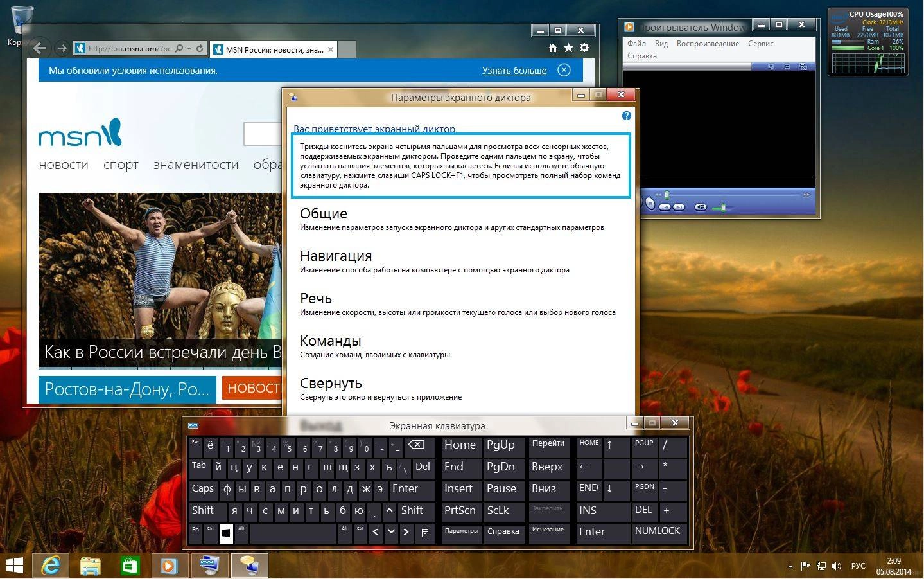Open Файл menu in Windows Media Player
Screen dimensions: 924x579
pyautogui.click(x=636, y=44)
